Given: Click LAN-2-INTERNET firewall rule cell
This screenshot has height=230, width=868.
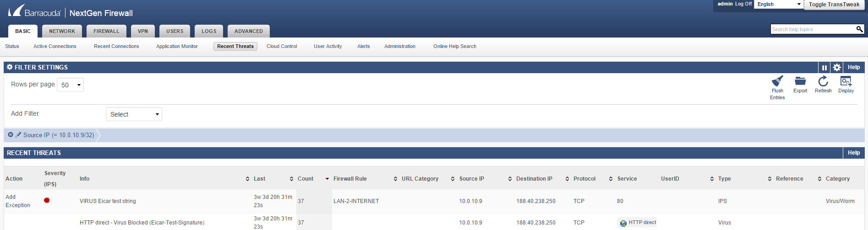Looking at the screenshot, I should point(356,201).
